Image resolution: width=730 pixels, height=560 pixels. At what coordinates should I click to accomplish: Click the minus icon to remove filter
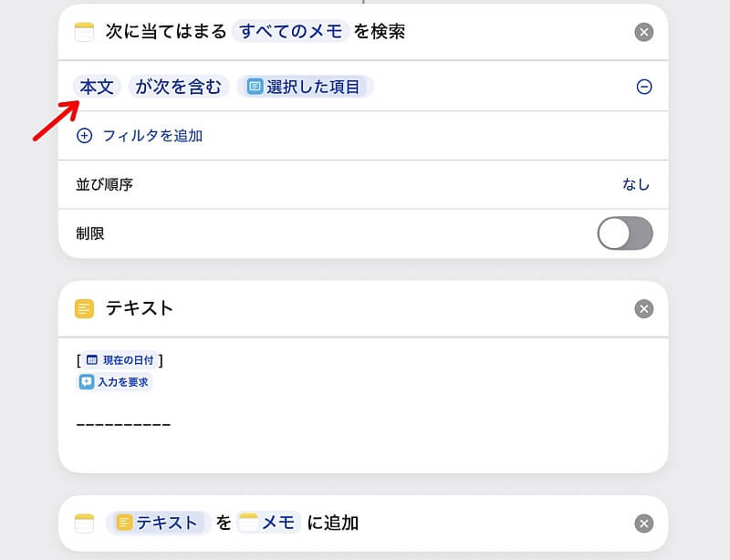point(644,87)
